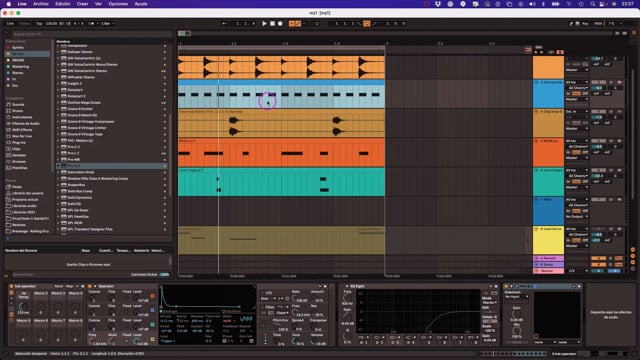Select the Fx collection

click(x=27, y=79)
